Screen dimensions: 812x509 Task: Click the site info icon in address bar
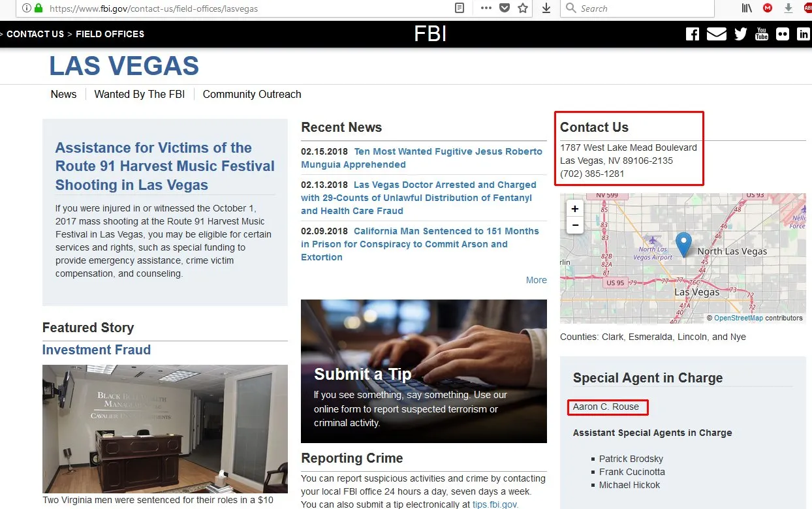(25, 8)
